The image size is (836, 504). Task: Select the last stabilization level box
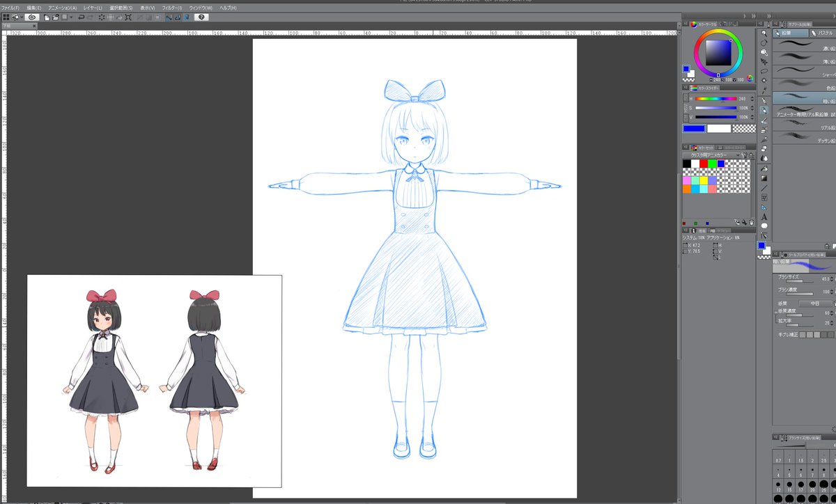click(x=831, y=335)
